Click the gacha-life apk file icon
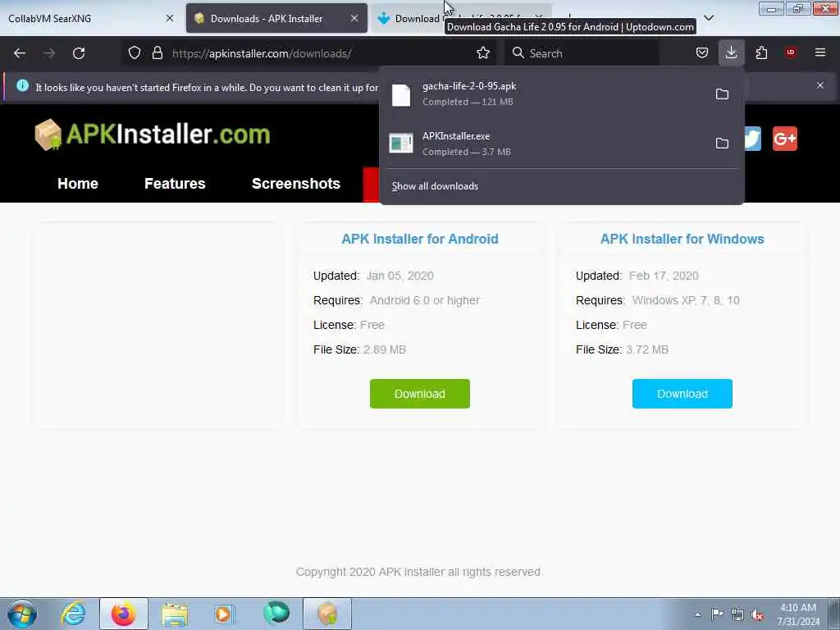Screen dimensions: 840x630 [400, 95]
